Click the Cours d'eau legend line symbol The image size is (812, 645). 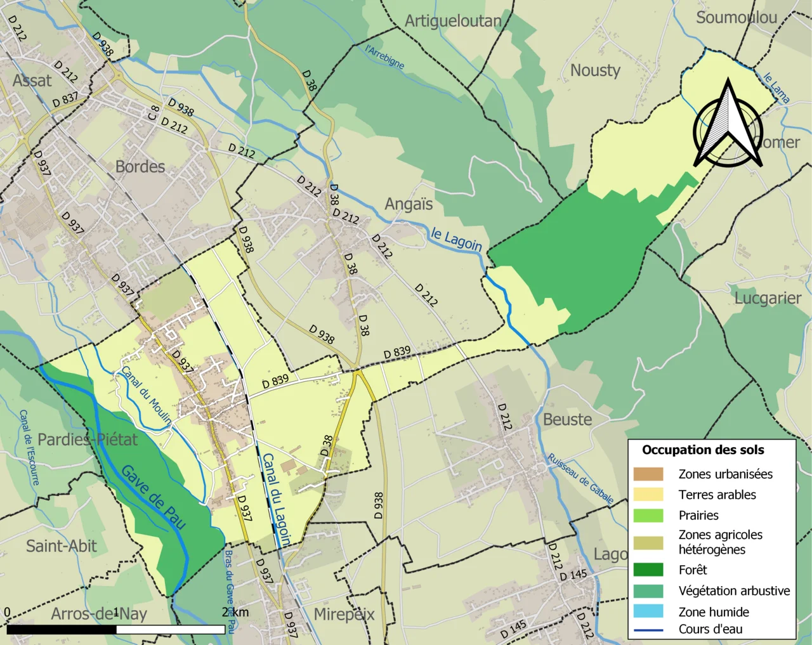coord(648,629)
